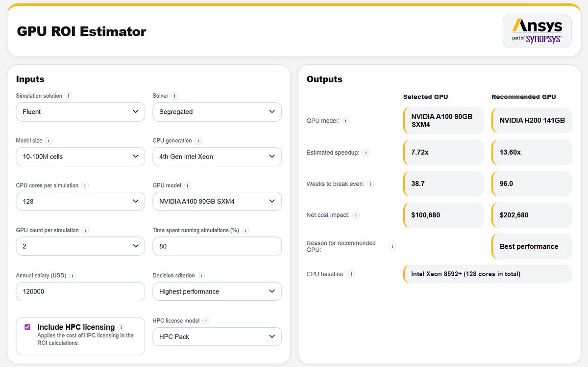The height and width of the screenshot is (367, 588).
Task: Click the info icon beside Reason for recommended GPU
Action: click(x=392, y=246)
